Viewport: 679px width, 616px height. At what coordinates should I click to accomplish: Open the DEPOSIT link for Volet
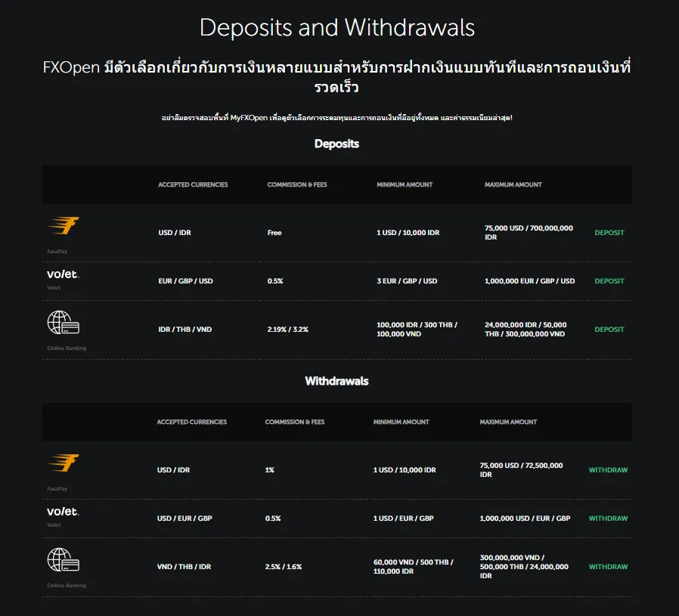(x=609, y=281)
